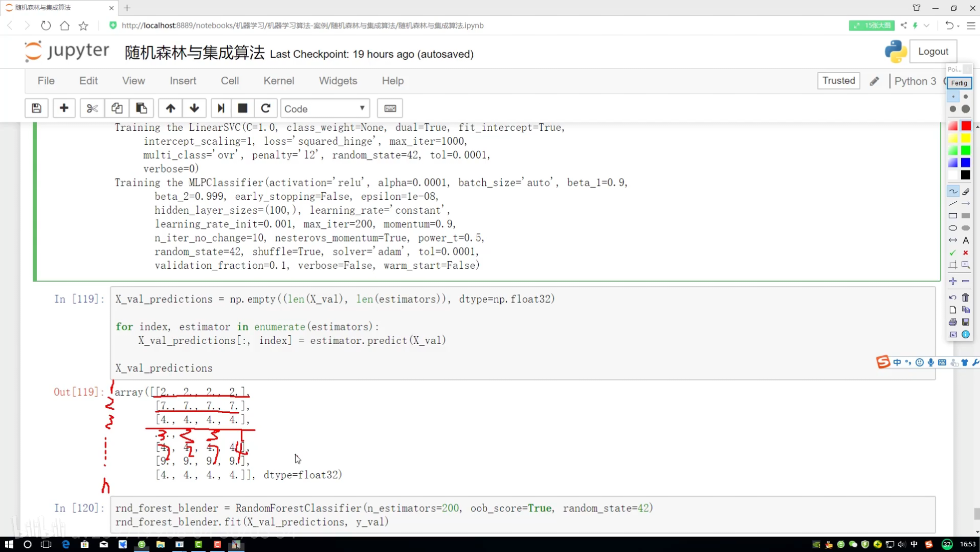Choose the solid yellow color swatch

(x=966, y=138)
